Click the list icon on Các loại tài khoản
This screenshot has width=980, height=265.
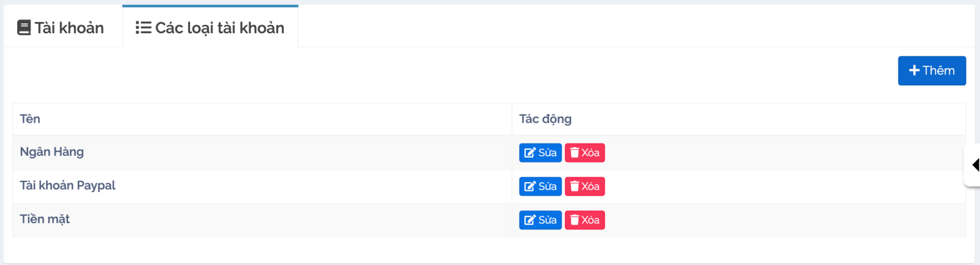[x=143, y=28]
